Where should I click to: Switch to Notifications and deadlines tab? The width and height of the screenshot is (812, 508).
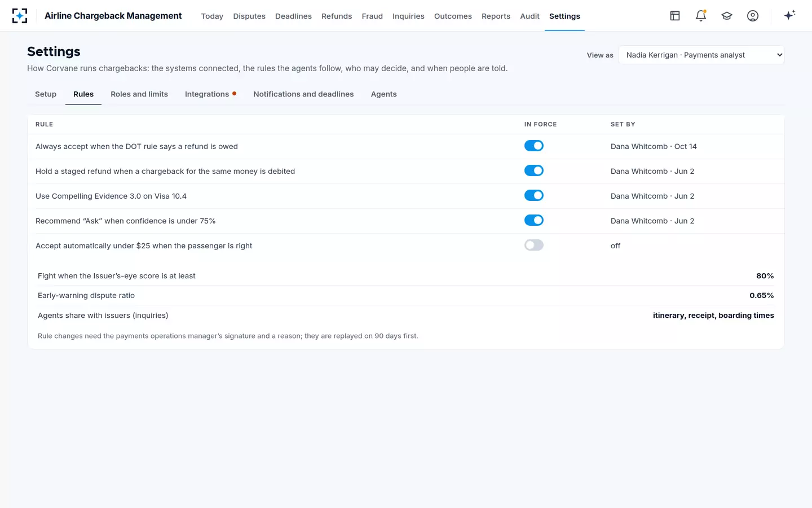(x=303, y=94)
